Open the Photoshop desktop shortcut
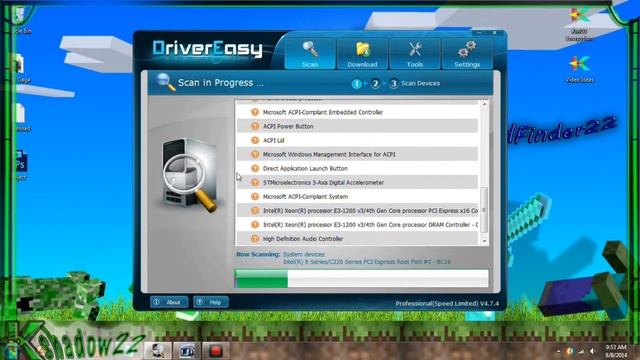This screenshot has width=640, height=360. [20, 165]
